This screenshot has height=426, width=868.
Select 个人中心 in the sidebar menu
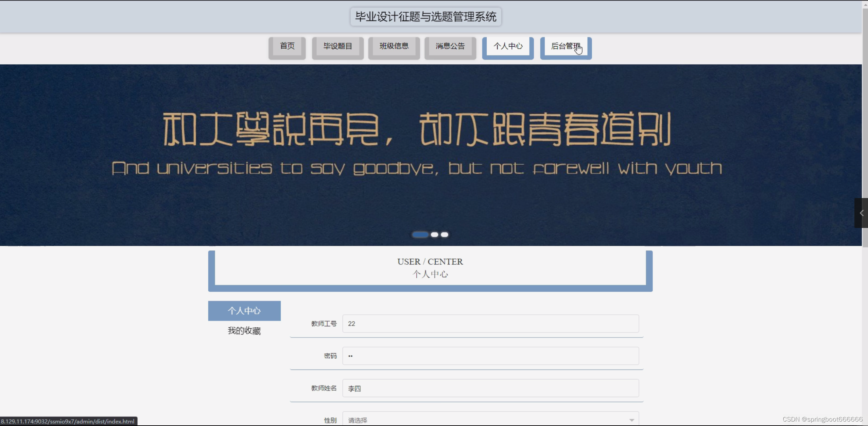[244, 311]
